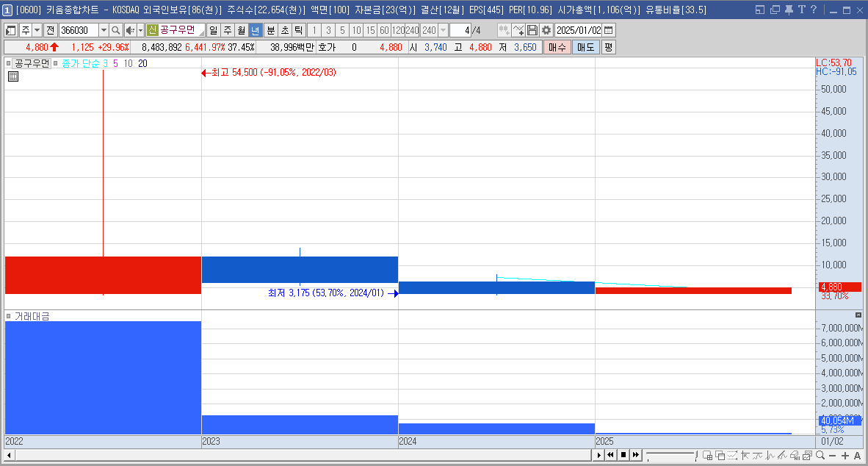Click the stock code field 366030
868x466 pixels.
click(x=78, y=30)
